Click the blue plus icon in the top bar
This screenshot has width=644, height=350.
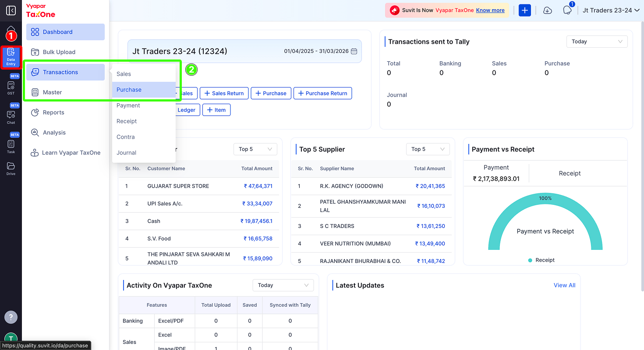(x=525, y=10)
